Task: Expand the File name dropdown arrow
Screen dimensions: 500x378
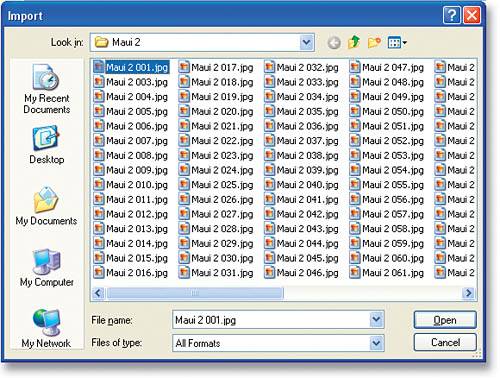Action: click(376, 320)
